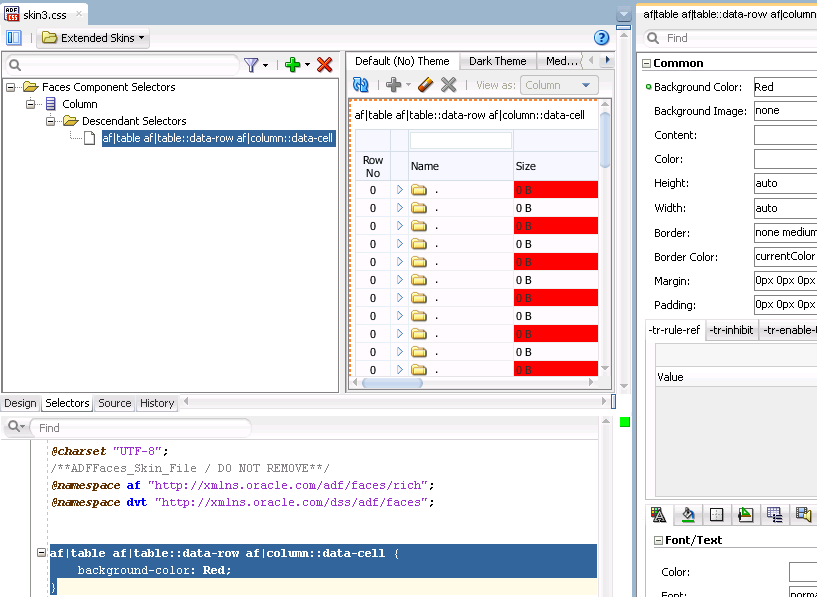Click the selector tree search field

(122, 65)
